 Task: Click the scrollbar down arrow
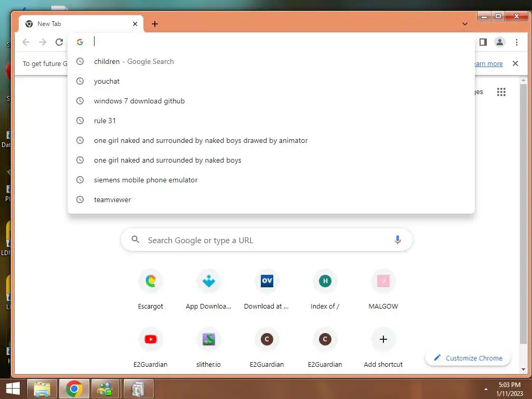pos(523,369)
